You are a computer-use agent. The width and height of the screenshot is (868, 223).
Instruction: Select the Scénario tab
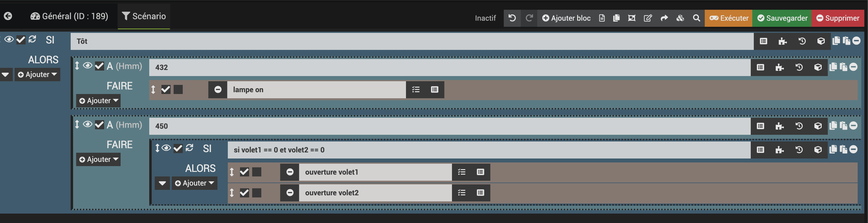[x=144, y=16]
